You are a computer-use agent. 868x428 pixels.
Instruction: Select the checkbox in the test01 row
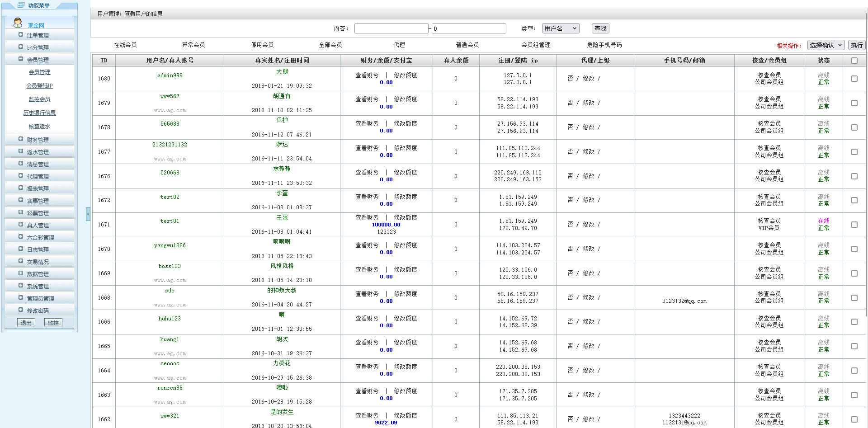[854, 225]
